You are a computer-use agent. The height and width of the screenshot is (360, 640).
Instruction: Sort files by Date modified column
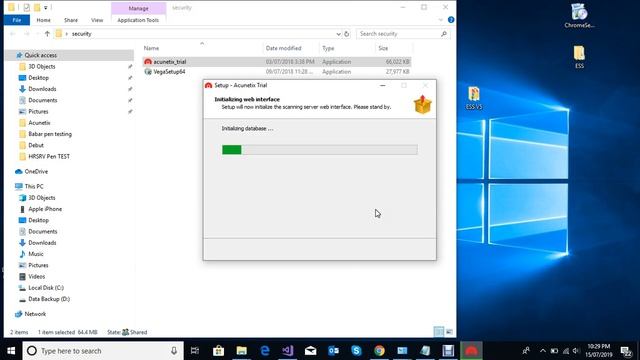(283, 48)
